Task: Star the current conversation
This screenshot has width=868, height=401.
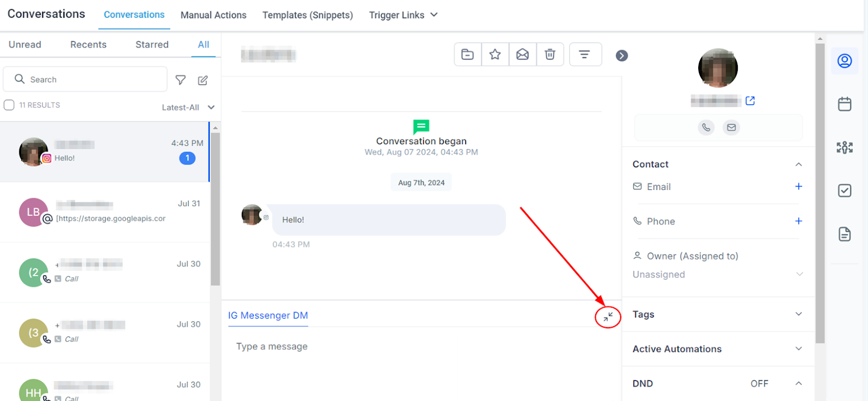Action: [x=495, y=54]
